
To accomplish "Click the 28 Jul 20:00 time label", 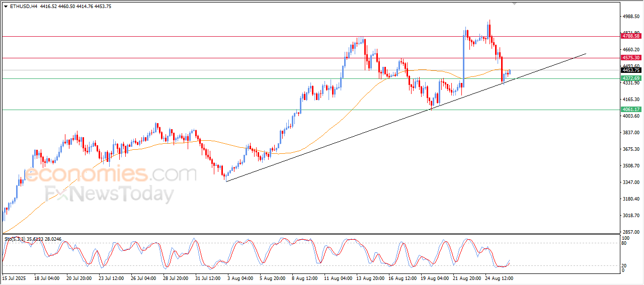I will [176, 278].
